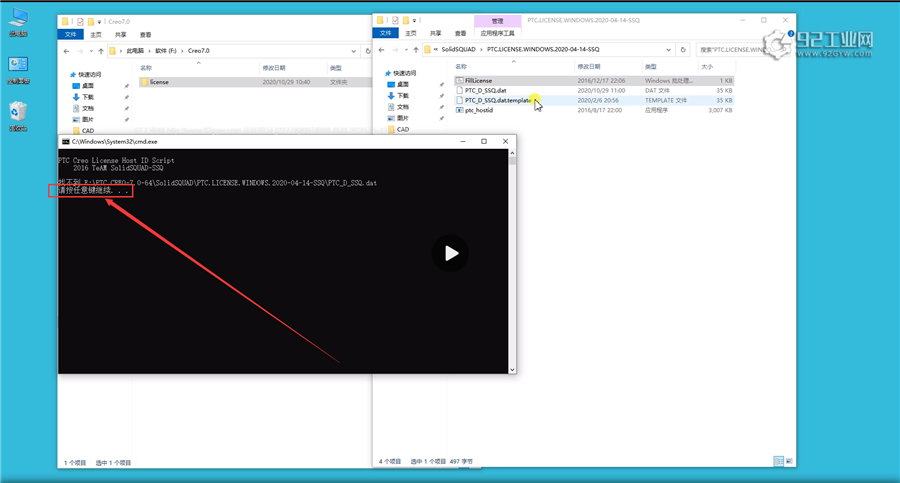
Task: Select the FillLicense batch file
Action: [x=594, y=81]
